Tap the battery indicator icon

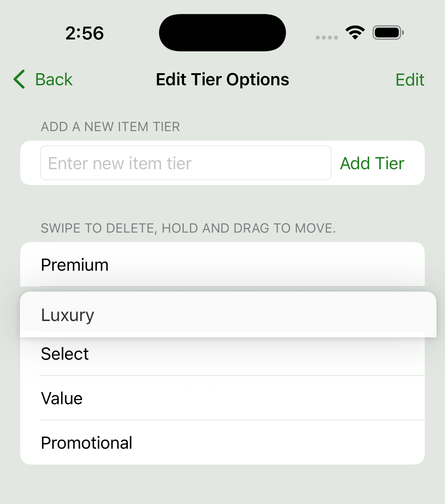pyautogui.click(x=388, y=33)
